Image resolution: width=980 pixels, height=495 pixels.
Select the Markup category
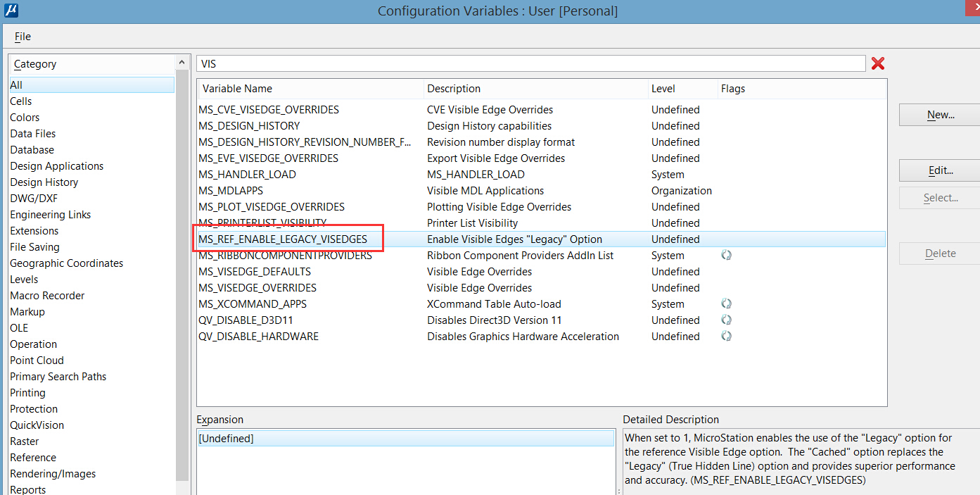coord(27,312)
